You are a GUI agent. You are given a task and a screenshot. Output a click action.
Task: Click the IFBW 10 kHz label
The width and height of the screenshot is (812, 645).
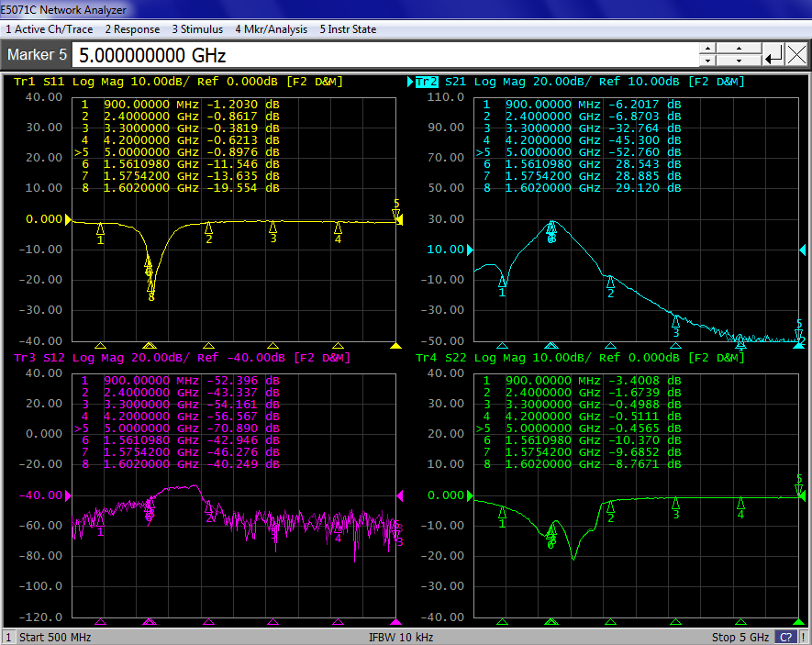click(x=401, y=637)
